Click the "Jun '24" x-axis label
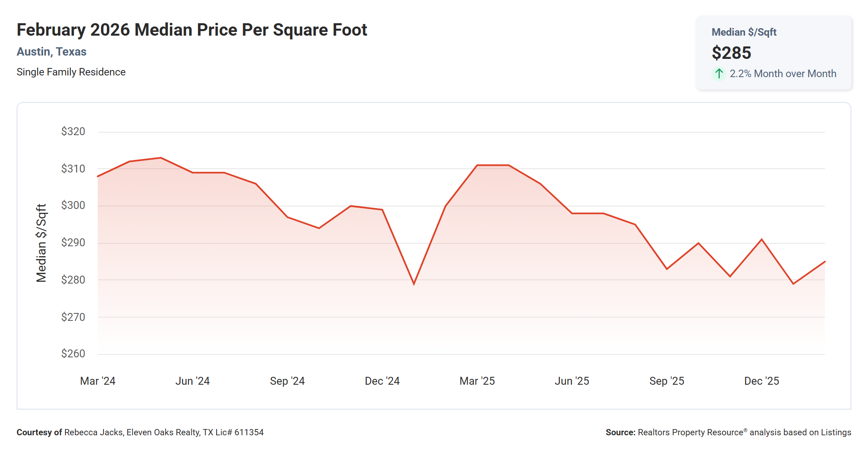This screenshot has height=456, width=868. pos(193,381)
